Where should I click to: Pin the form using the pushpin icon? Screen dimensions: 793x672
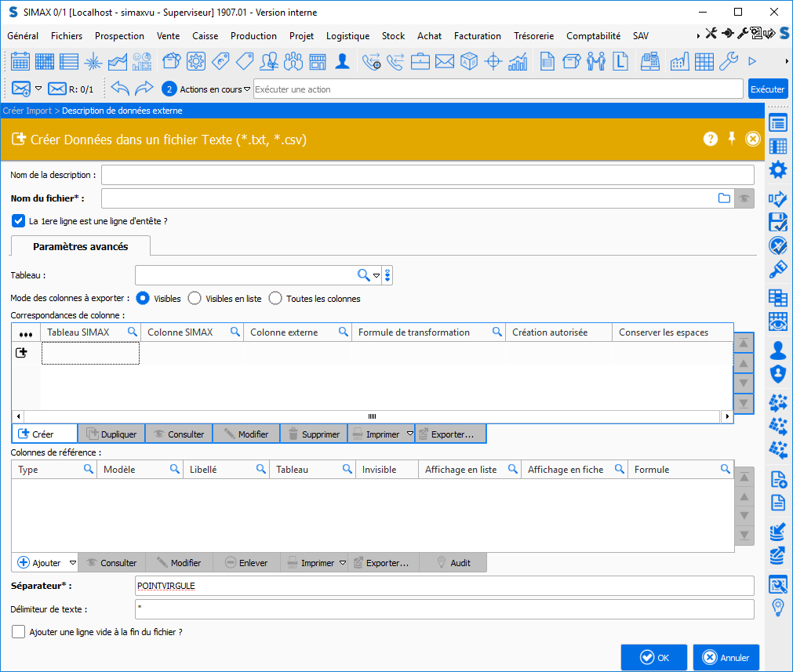tap(732, 139)
